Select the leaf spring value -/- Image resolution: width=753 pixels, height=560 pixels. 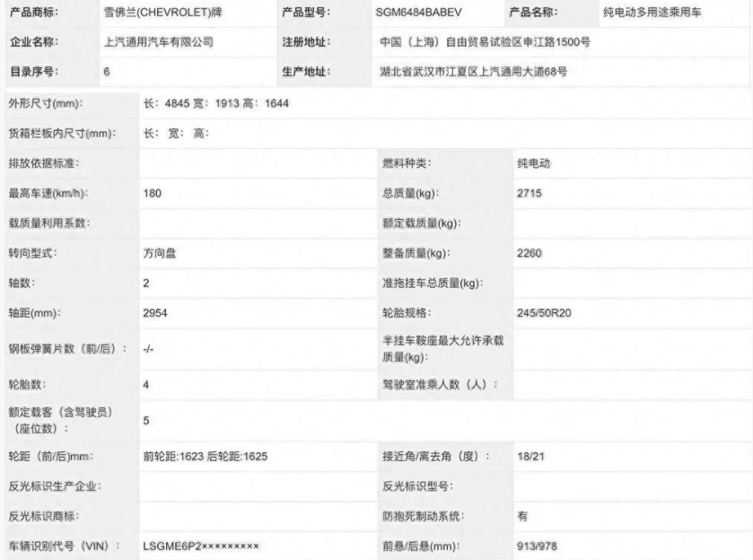coord(148,349)
